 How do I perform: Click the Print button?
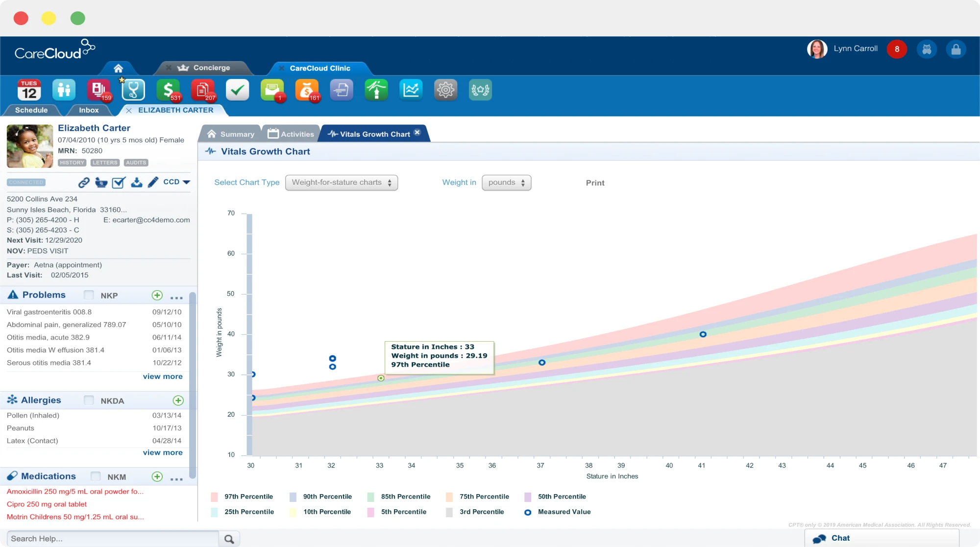595,183
